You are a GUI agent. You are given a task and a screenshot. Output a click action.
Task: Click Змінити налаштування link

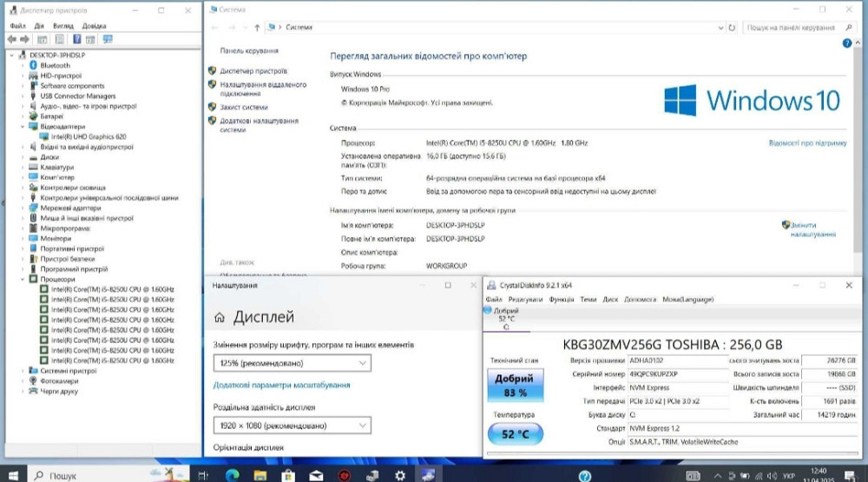pos(812,229)
